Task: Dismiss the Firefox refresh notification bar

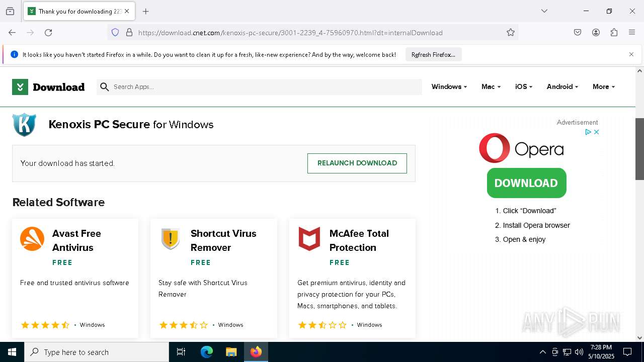Action: click(631, 54)
